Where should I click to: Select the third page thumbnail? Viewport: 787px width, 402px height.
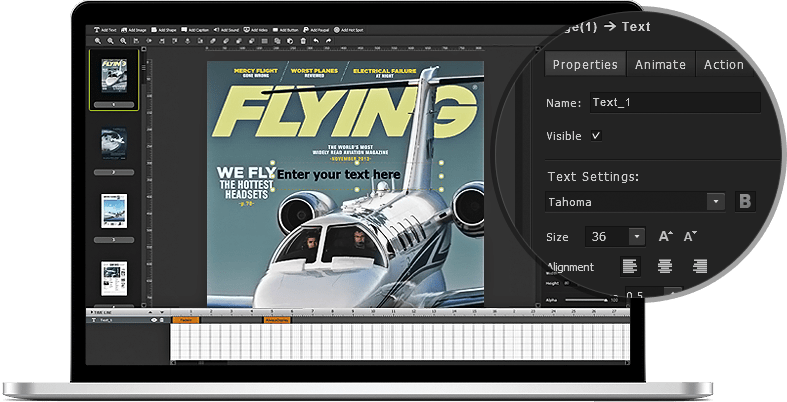tap(114, 211)
